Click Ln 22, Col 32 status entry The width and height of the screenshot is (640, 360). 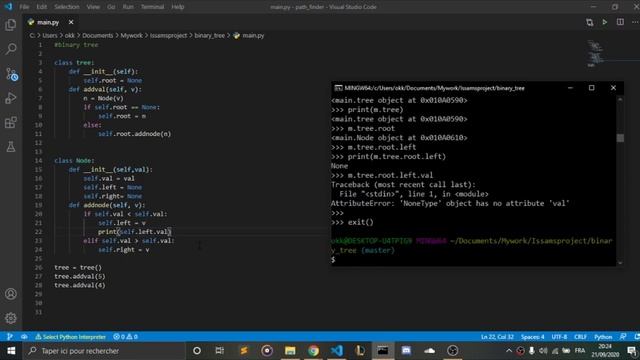coord(497,337)
